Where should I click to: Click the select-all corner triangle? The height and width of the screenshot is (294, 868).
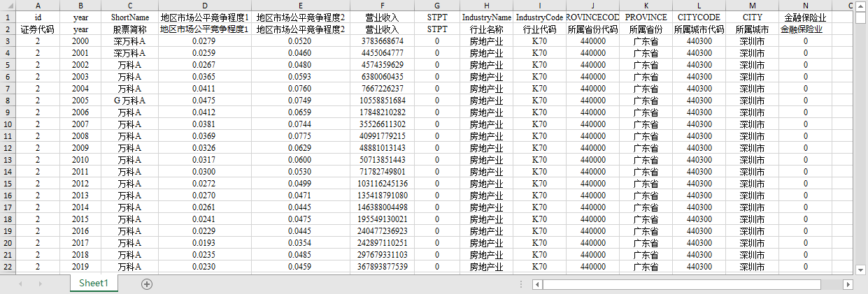click(8, 6)
